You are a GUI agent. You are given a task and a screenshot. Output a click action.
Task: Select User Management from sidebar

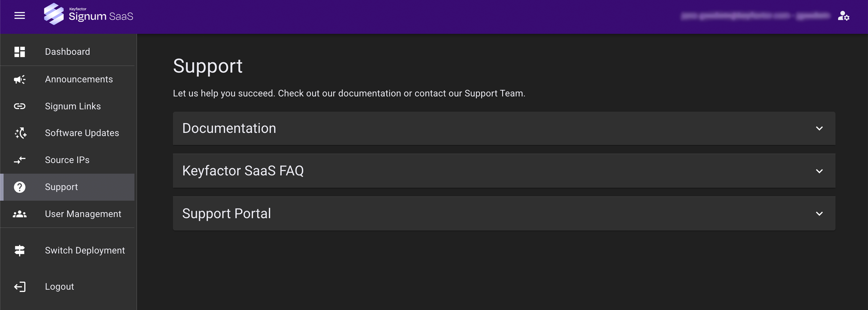pos(83,214)
